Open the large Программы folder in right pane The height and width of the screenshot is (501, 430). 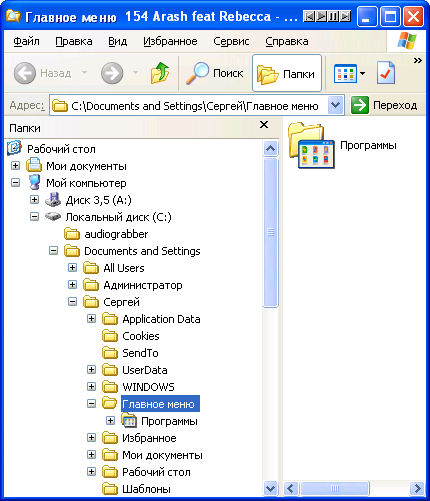tap(311, 145)
